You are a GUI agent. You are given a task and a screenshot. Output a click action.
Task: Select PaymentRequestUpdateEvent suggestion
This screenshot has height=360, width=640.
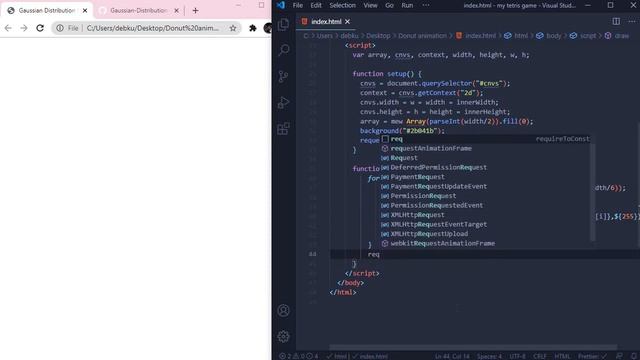tap(486, 187)
